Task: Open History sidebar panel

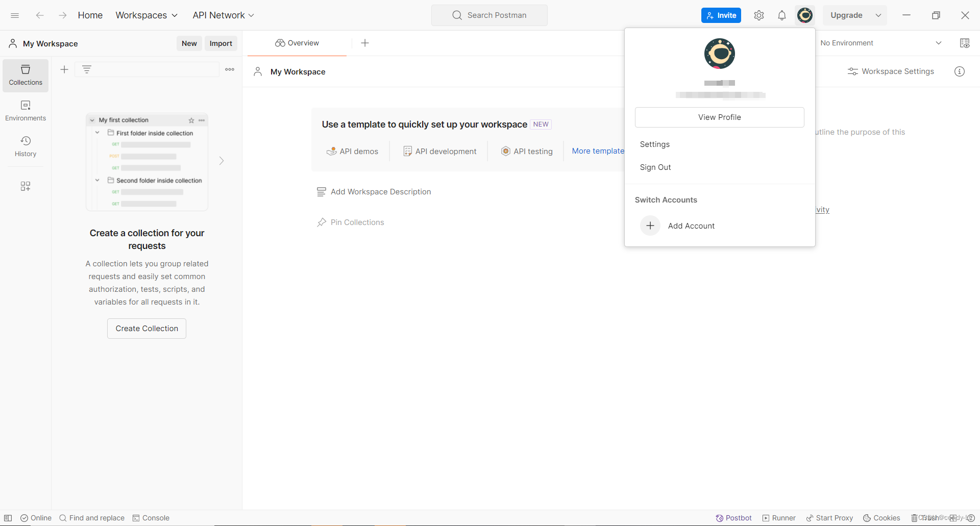Action: click(x=26, y=146)
